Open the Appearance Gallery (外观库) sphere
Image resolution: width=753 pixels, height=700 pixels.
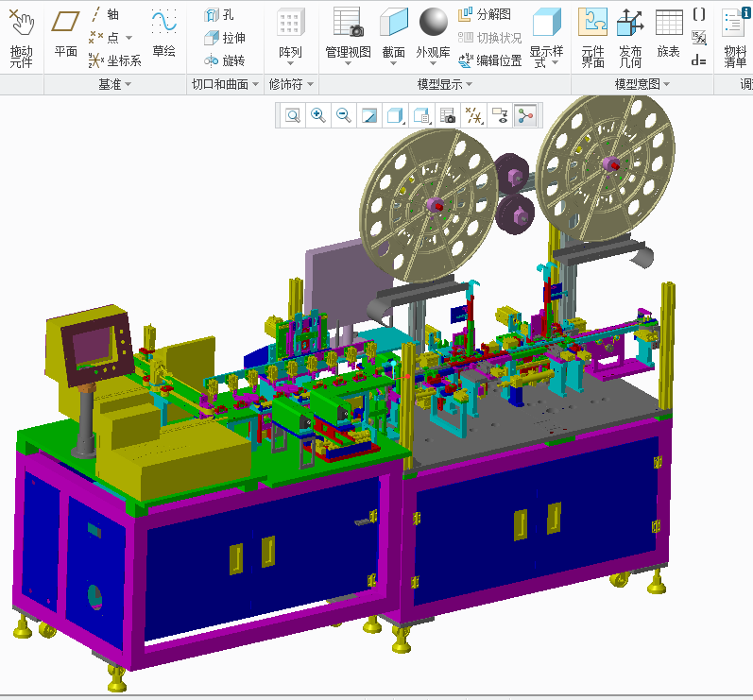point(433,35)
